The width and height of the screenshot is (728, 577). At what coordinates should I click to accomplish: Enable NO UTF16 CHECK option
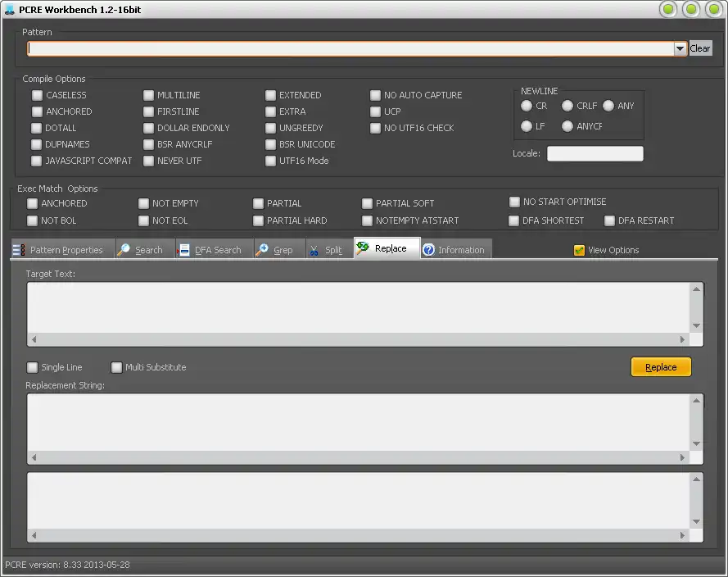tap(375, 128)
